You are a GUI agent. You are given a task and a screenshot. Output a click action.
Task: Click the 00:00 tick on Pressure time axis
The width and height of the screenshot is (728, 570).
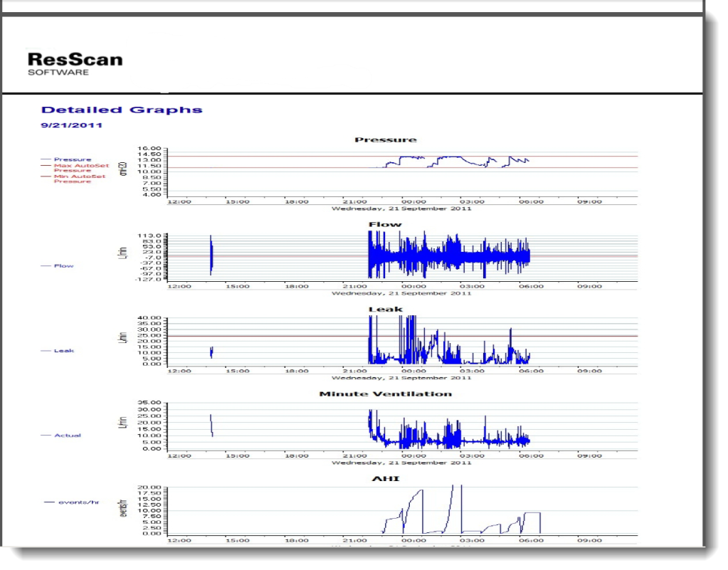413,201
